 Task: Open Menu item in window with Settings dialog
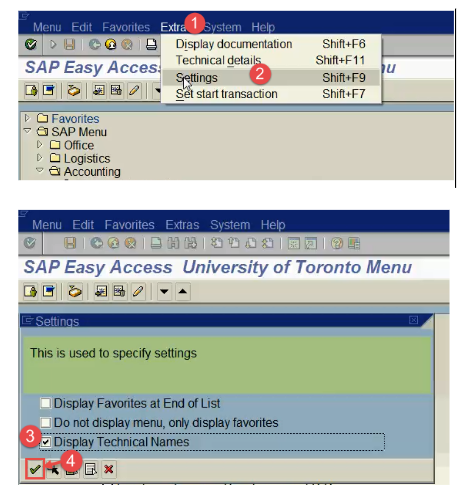click(x=47, y=225)
